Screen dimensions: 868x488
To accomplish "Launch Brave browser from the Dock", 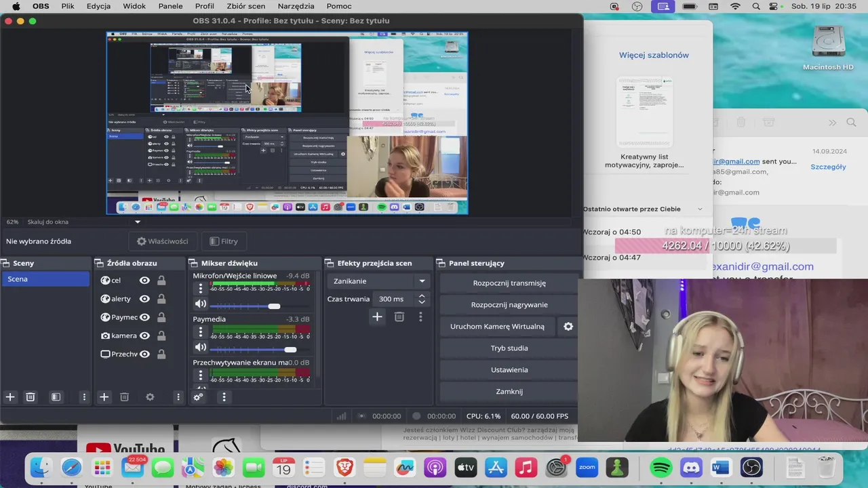I will (x=344, y=468).
